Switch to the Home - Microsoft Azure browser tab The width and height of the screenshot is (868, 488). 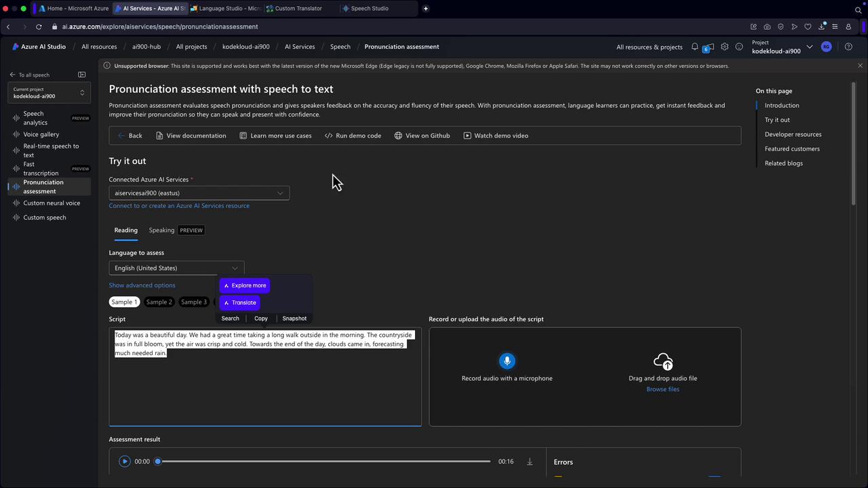click(73, 9)
